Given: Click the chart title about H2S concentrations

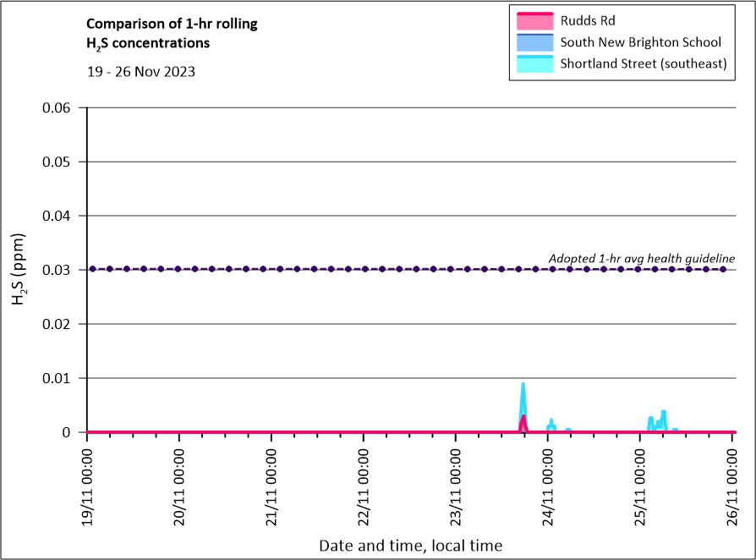Looking at the screenshot, I should click(x=172, y=33).
